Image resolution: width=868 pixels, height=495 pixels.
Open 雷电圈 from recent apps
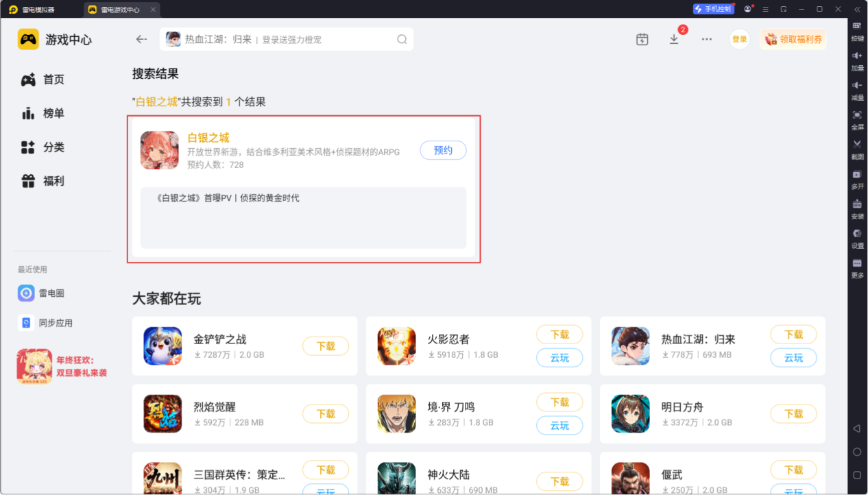pyautogui.click(x=41, y=293)
